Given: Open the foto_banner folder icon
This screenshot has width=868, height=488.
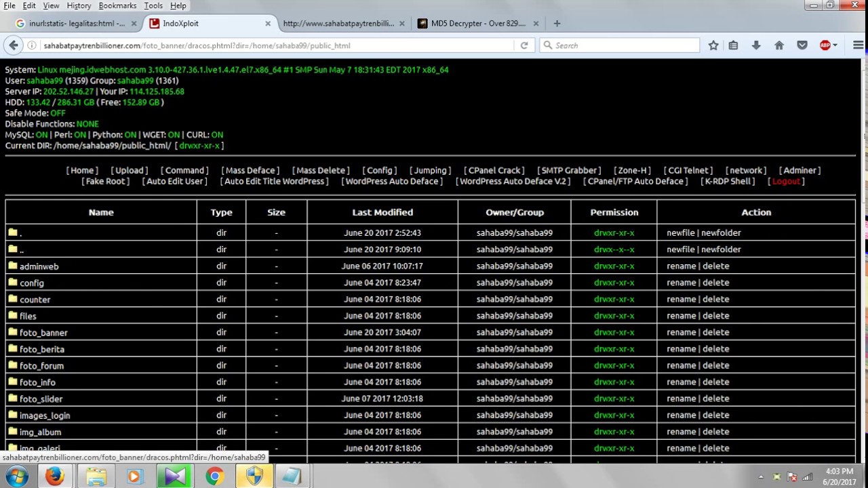Looking at the screenshot, I should click(12, 332).
